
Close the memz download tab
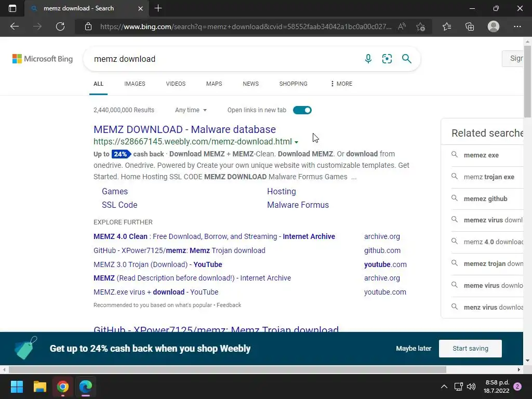tap(140, 8)
